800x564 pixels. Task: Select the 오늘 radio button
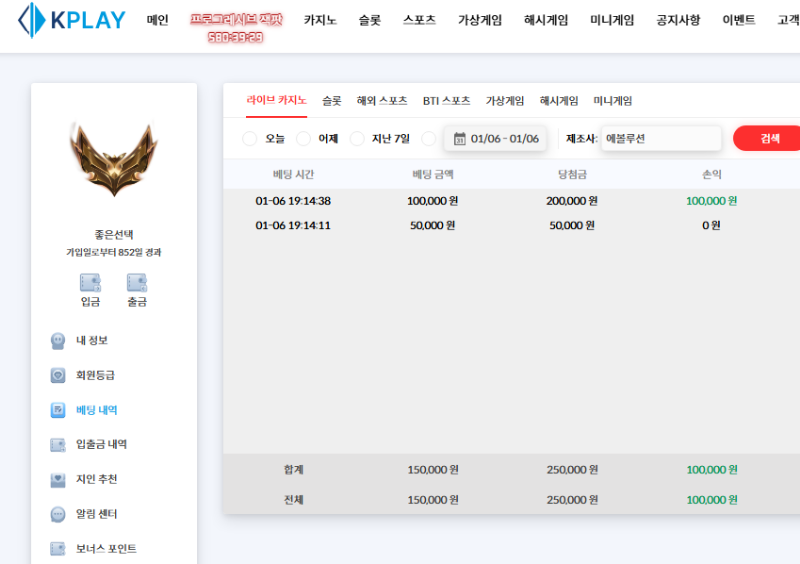(250, 139)
